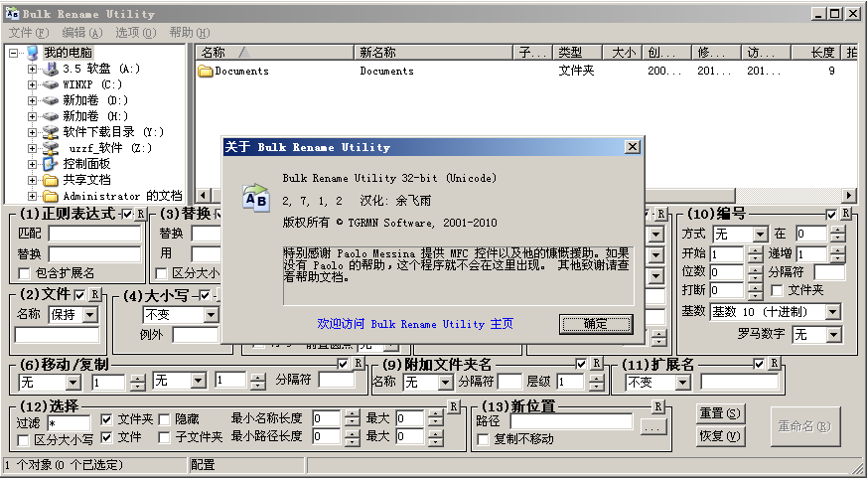The height and width of the screenshot is (479, 868).
Task: Collapse the 我的电脑 tree node
Action: pyautogui.click(x=13, y=53)
